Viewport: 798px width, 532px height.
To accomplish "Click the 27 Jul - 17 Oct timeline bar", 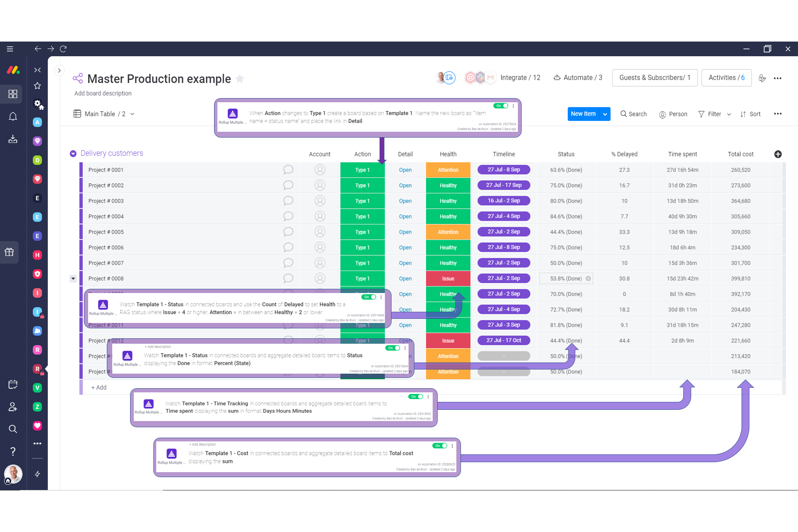I will (x=504, y=340).
